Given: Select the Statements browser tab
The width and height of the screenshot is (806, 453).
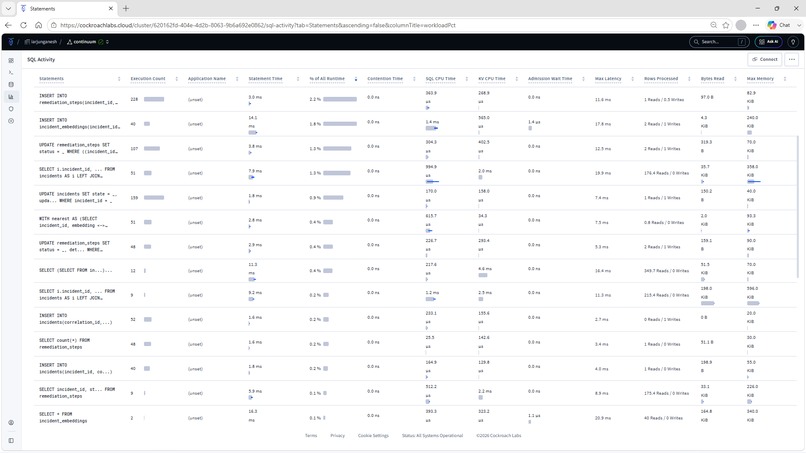Looking at the screenshot, I should tap(67, 9).
